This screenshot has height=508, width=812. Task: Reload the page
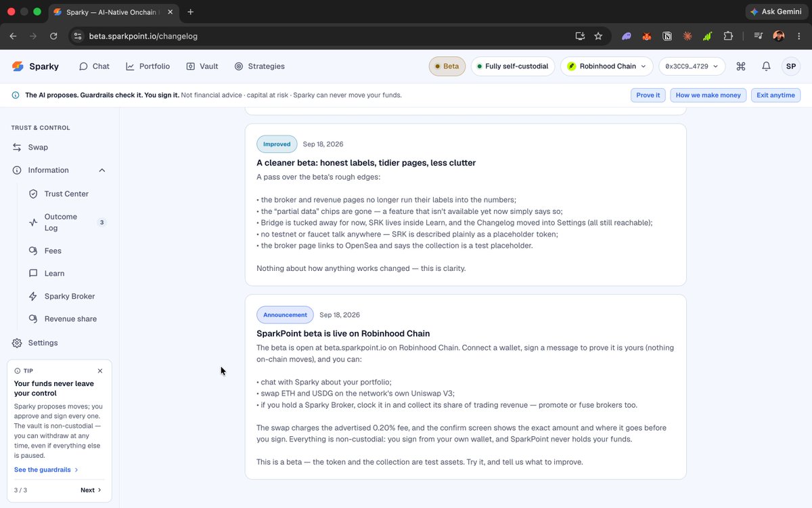point(53,36)
